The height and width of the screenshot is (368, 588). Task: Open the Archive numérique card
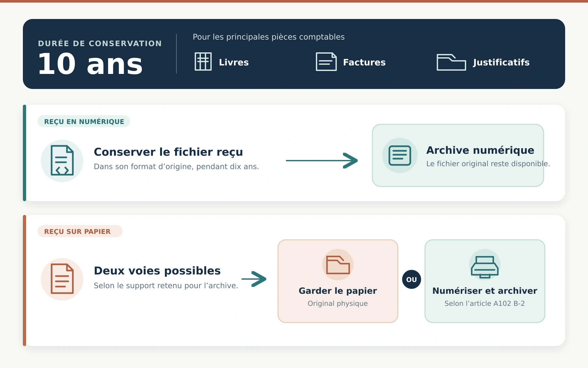click(458, 155)
